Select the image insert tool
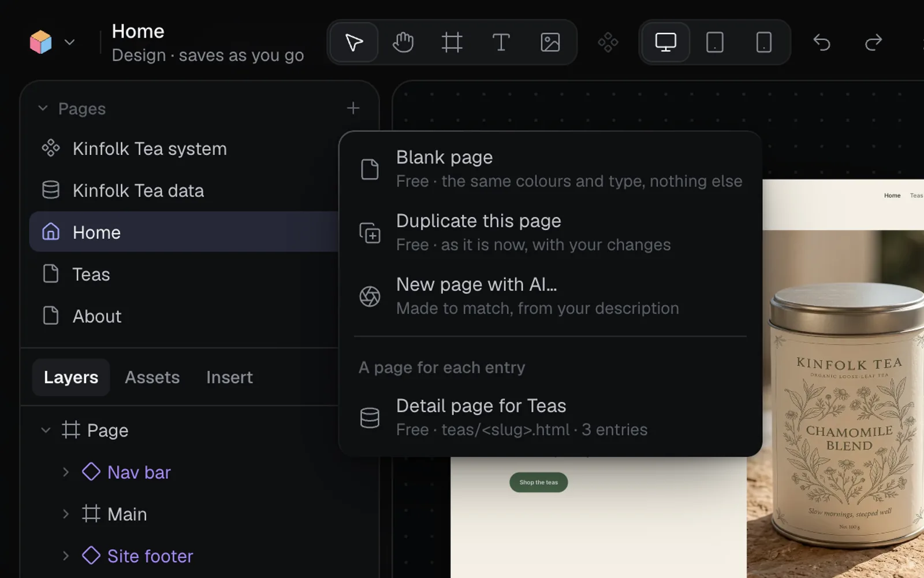The height and width of the screenshot is (578, 924). pyautogui.click(x=550, y=42)
